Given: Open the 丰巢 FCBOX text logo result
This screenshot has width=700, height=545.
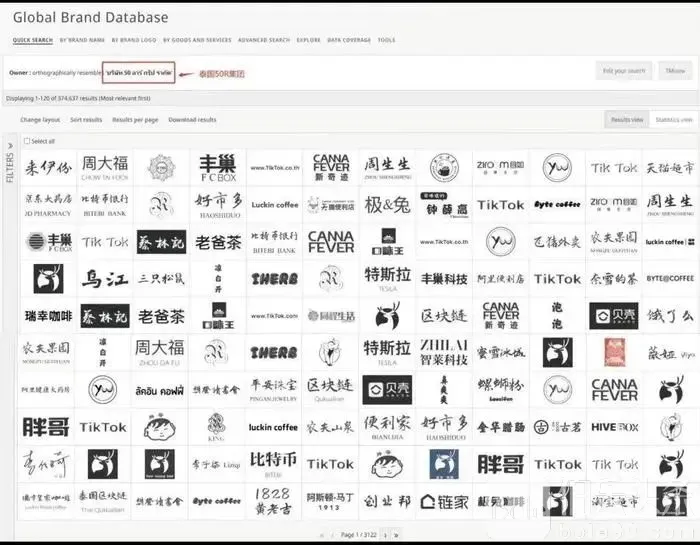Looking at the screenshot, I should 218,168.
